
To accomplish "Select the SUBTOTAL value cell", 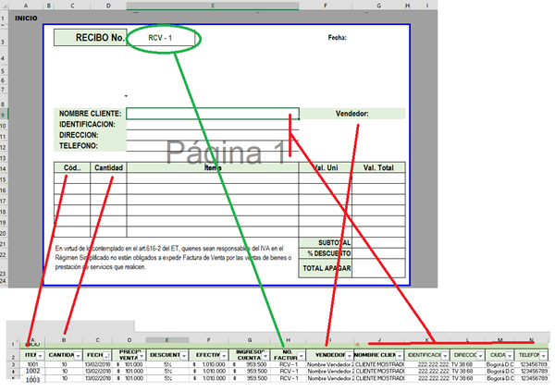I will (378, 242).
